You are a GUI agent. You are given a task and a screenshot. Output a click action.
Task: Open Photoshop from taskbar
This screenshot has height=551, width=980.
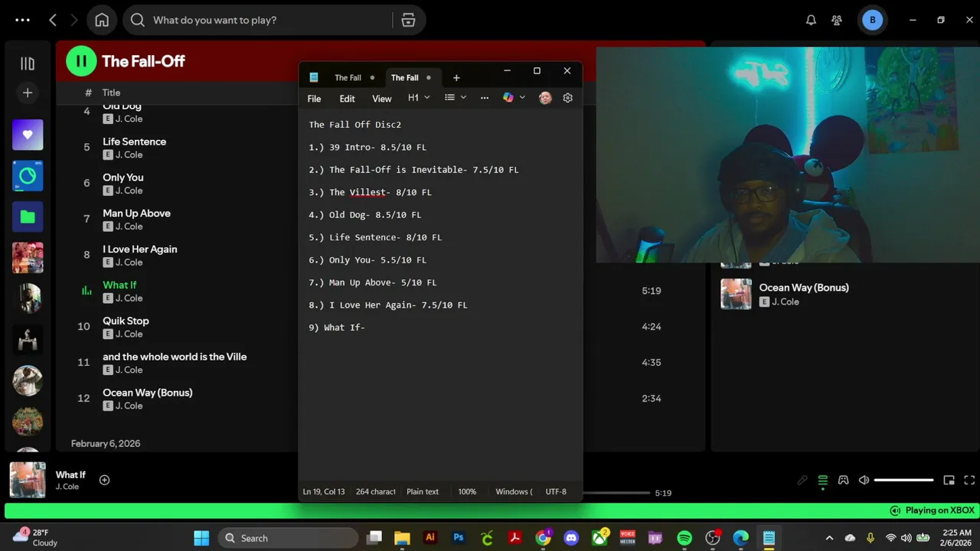click(459, 538)
